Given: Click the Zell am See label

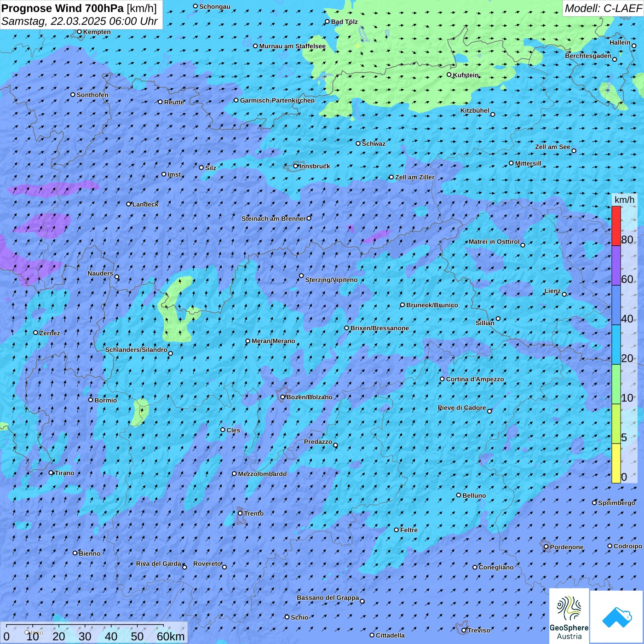Looking at the screenshot, I should click(552, 147).
